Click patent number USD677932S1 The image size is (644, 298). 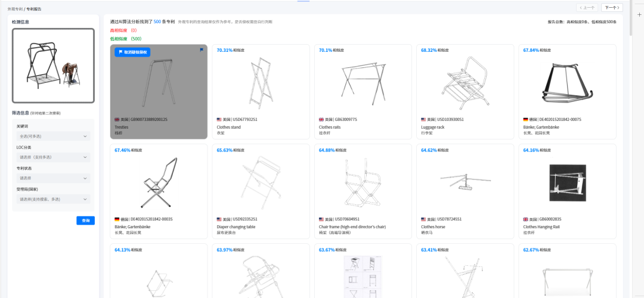click(245, 119)
